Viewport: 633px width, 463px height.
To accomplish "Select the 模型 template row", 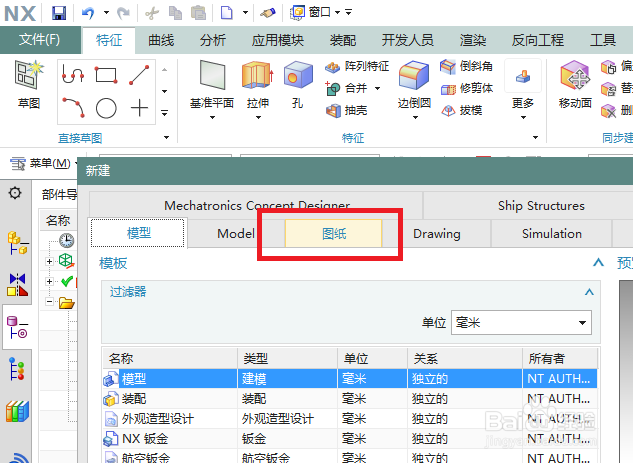I will pyautogui.click(x=350, y=379).
